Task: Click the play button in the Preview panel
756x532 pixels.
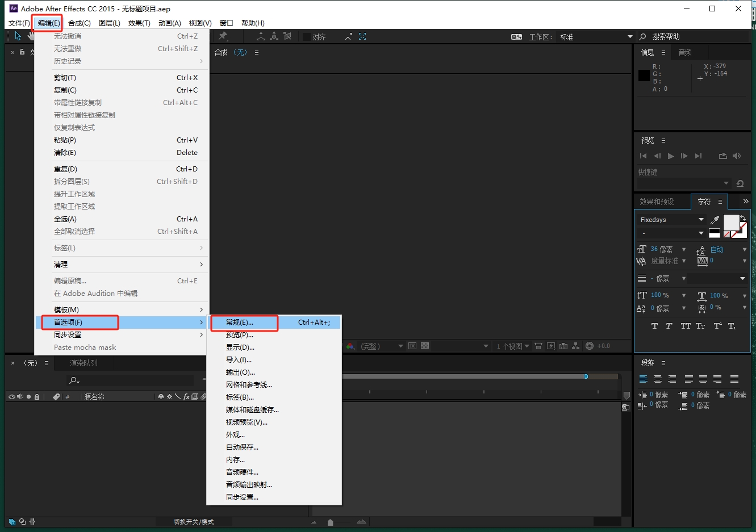Action: pos(671,156)
